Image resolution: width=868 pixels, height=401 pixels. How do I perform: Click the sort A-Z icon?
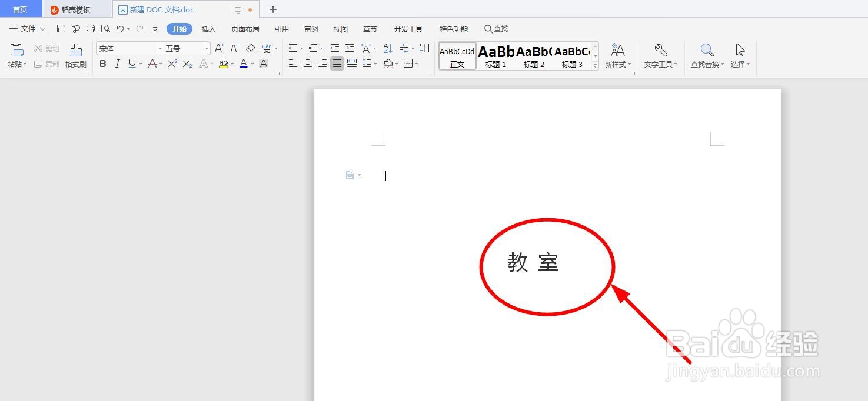click(x=387, y=48)
